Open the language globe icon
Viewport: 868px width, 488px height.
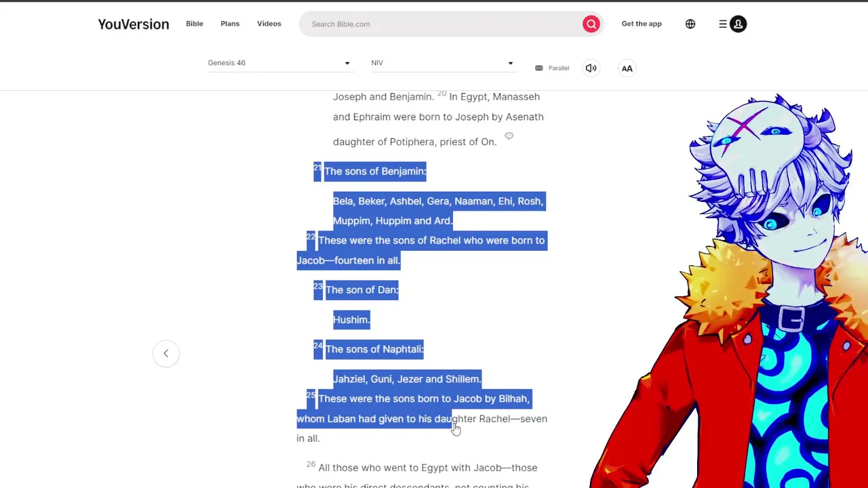(x=690, y=24)
